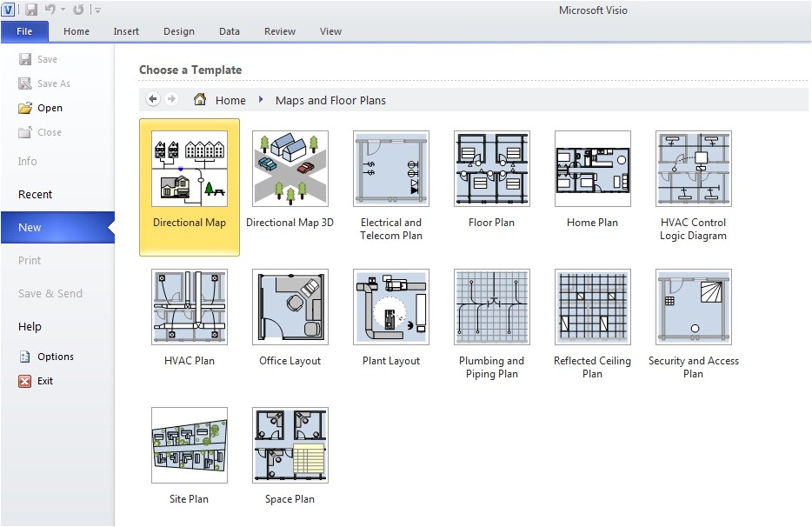Click the back arrow in the template navigation

coord(152,99)
